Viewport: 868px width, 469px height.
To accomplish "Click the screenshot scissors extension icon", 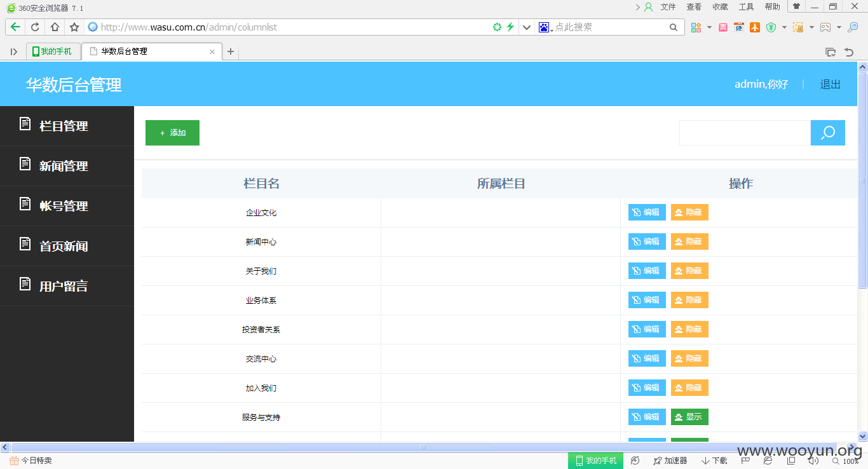I will (798, 27).
